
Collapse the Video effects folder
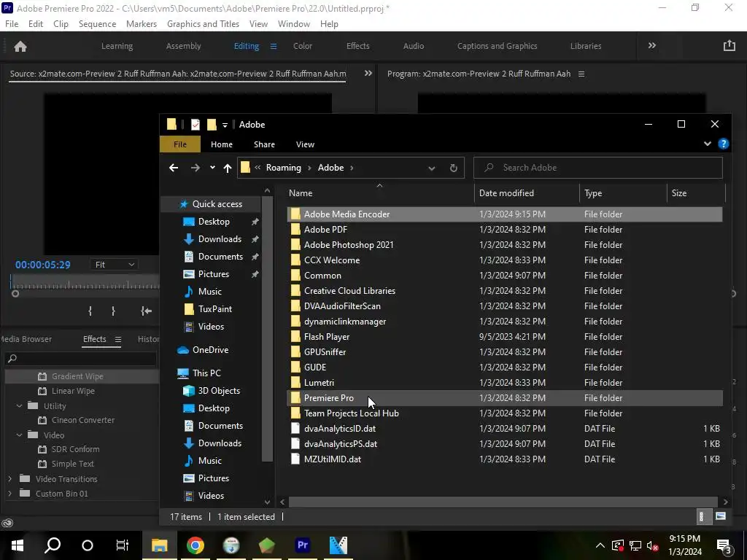19,435
